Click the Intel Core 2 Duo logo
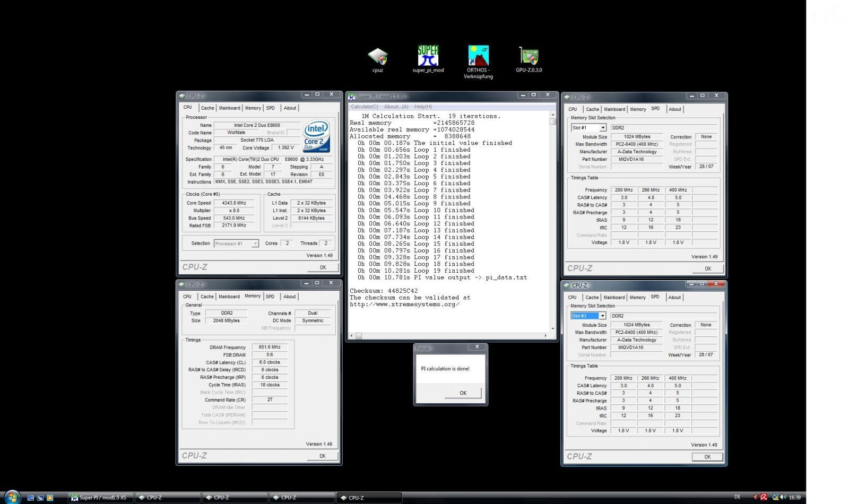 [316, 136]
